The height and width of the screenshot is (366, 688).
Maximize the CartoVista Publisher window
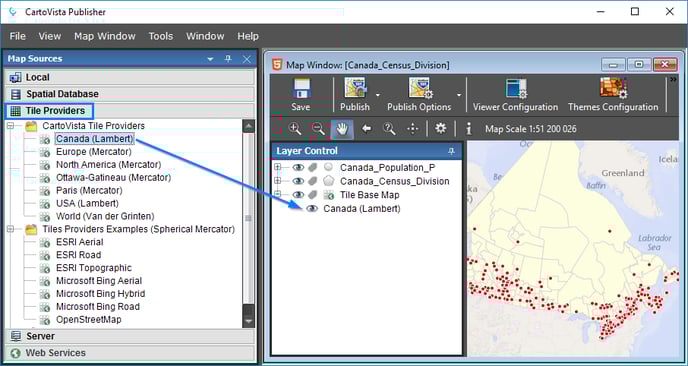pyautogui.click(x=634, y=12)
